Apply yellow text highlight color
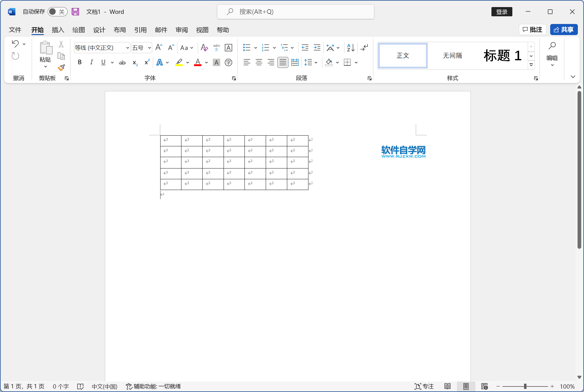This screenshot has width=584, height=392. [179, 62]
